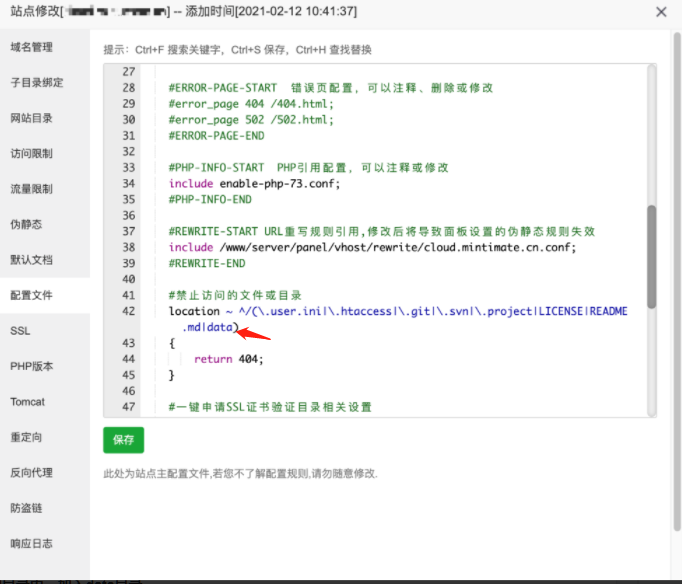
Task: Click 'include enable-php-73.conf;' line
Action: [x=254, y=184]
